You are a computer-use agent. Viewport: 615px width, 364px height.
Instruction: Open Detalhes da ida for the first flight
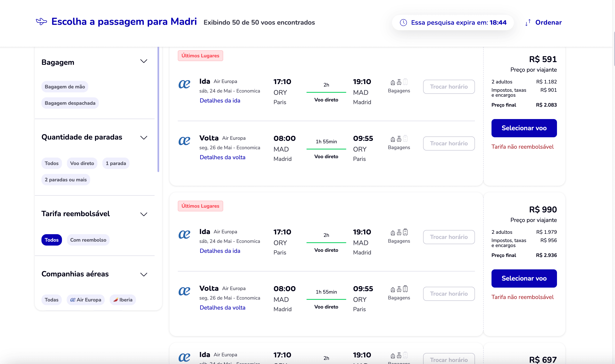point(220,101)
